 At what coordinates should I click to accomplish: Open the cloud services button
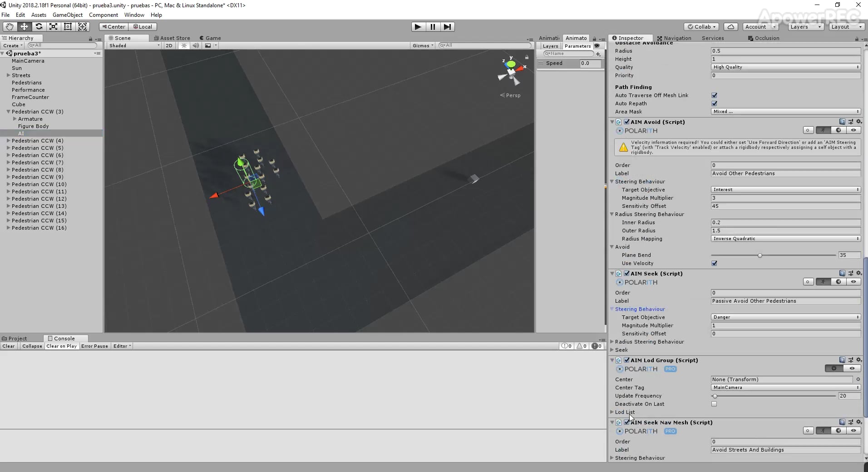coord(730,27)
